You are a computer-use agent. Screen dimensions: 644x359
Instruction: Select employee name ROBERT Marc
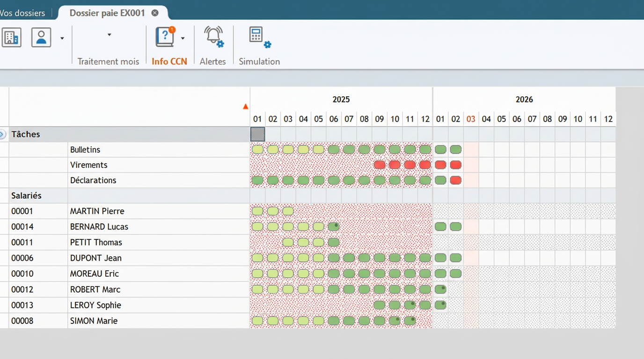[x=95, y=289]
